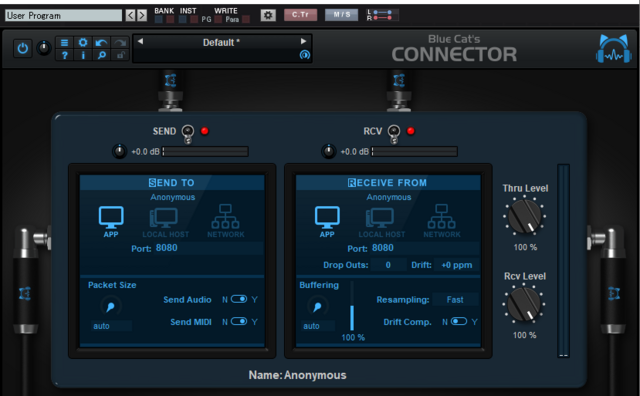Click the RCV +0.0 dB value
The height and width of the screenshot is (396, 640).
(354, 152)
